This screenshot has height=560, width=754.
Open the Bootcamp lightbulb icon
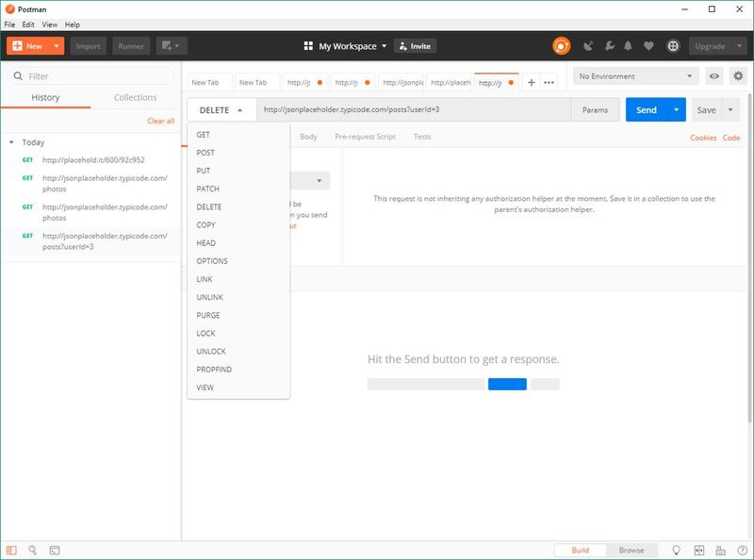click(676, 550)
